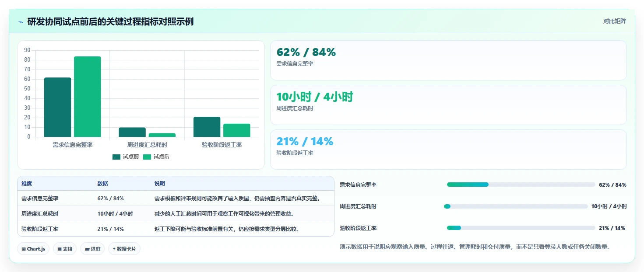The image size is (644, 272).
Task: Click the 表格 tag chip
Action: [65, 249]
